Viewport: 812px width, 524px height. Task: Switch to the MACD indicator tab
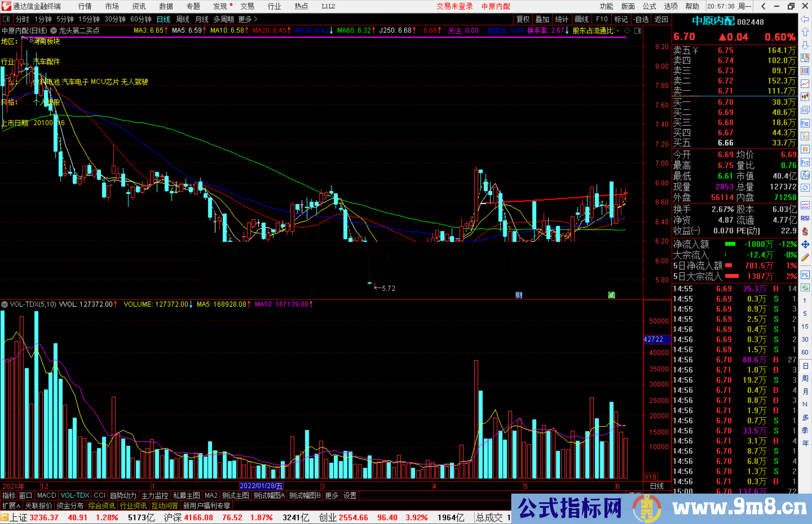pos(47,495)
